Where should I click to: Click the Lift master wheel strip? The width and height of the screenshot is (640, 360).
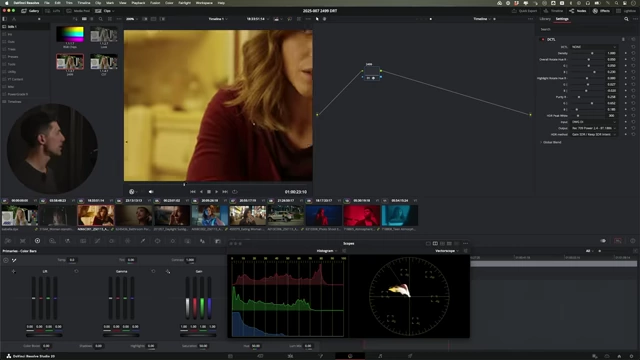click(x=44, y=336)
